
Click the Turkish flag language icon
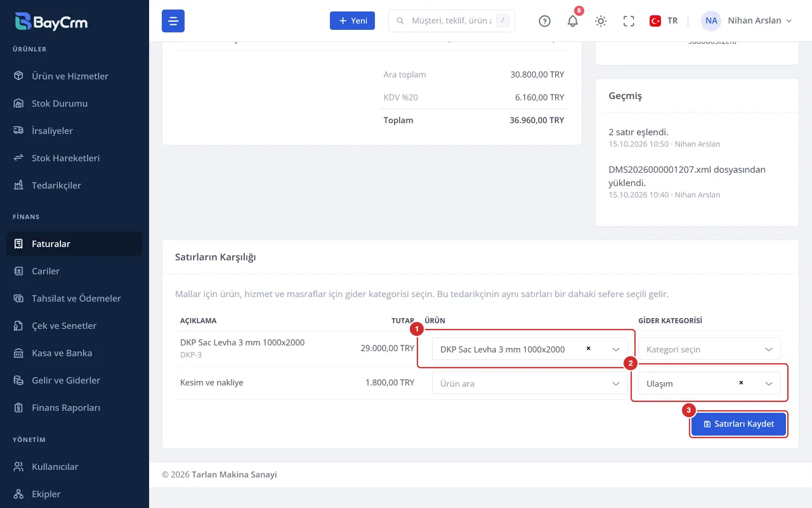click(x=655, y=21)
